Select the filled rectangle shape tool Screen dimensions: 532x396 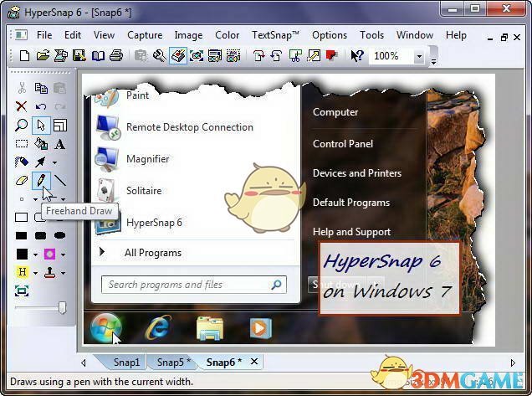point(22,235)
